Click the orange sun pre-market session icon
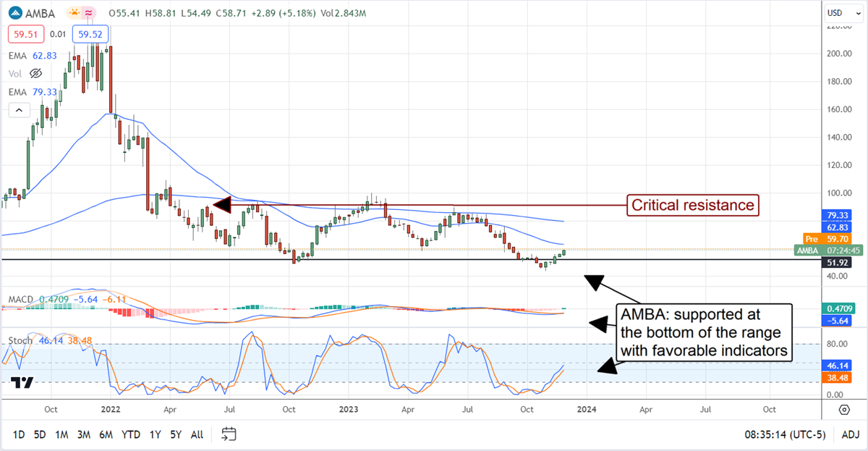The image size is (868, 451). click(75, 13)
